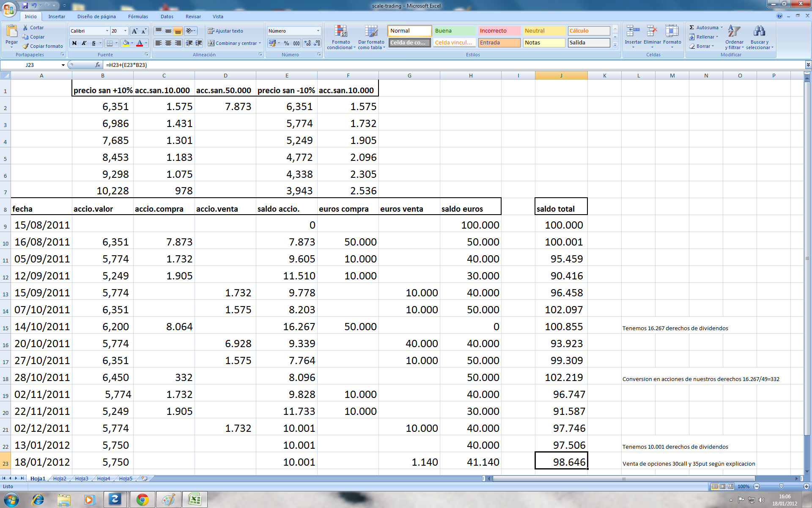
Task: Switch to the Hoja3 sheet tab
Action: 82,478
